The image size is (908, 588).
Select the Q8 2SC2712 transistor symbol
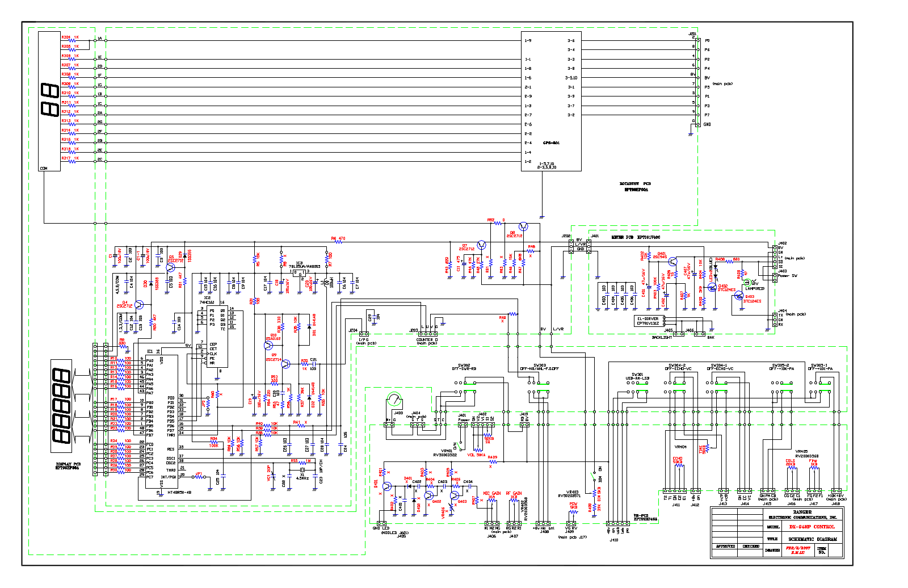point(523,226)
